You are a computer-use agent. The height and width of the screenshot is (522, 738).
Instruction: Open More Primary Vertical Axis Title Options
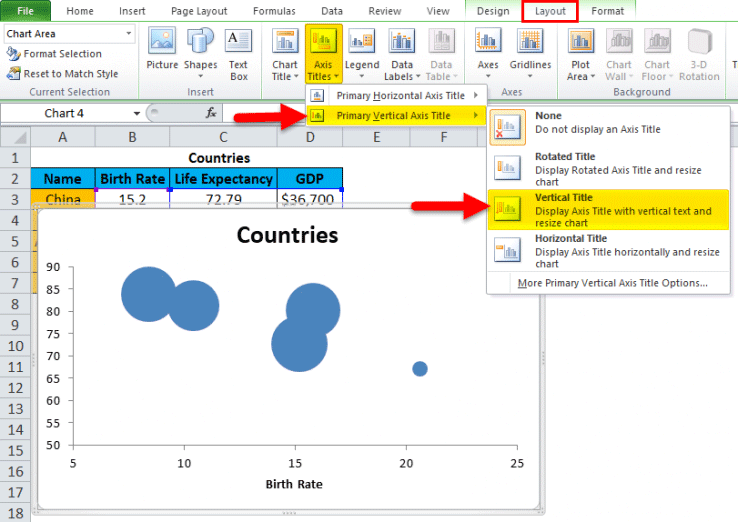click(x=612, y=283)
